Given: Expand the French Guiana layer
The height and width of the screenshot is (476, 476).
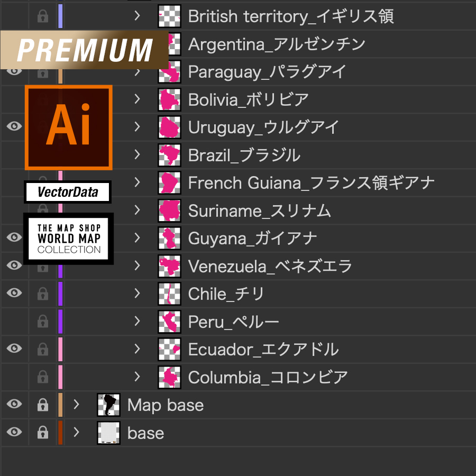Looking at the screenshot, I should point(137,182).
